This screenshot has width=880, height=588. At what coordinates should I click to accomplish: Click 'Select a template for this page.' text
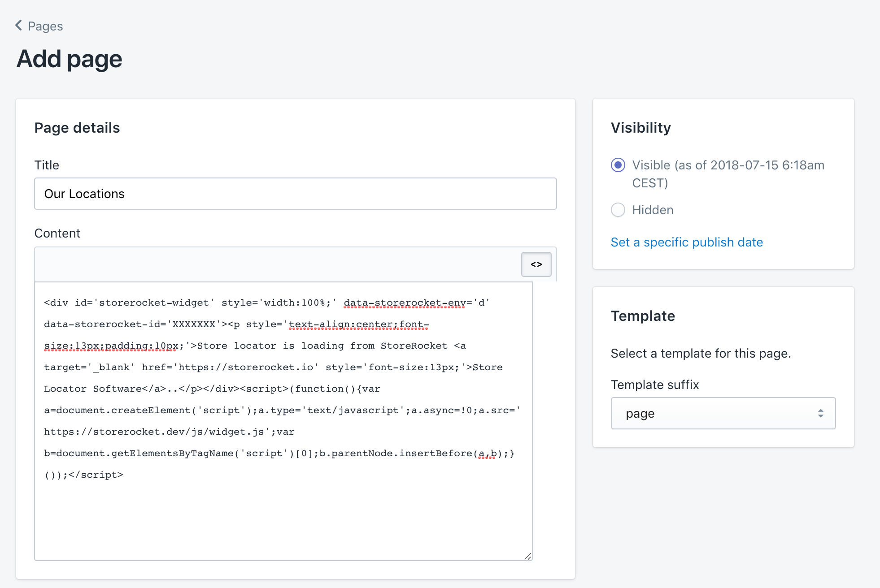[701, 354]
